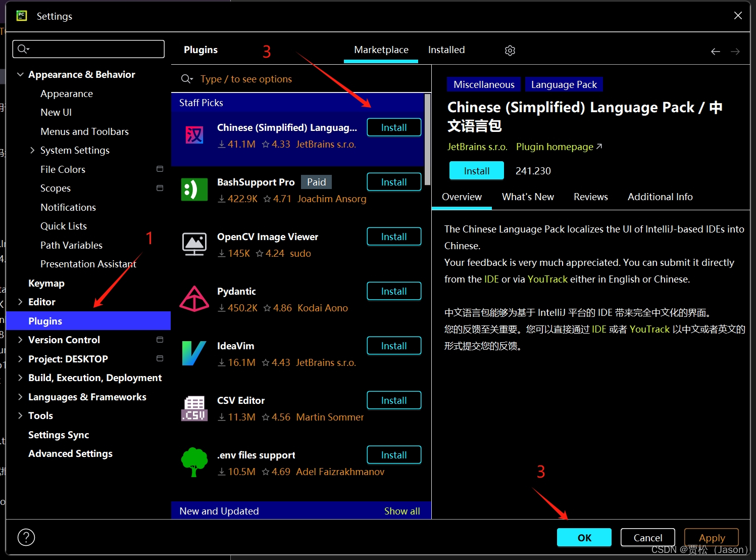756x560 pixels.
Task: Install the IdeaVim plugin
Action: tap(394, 346)
